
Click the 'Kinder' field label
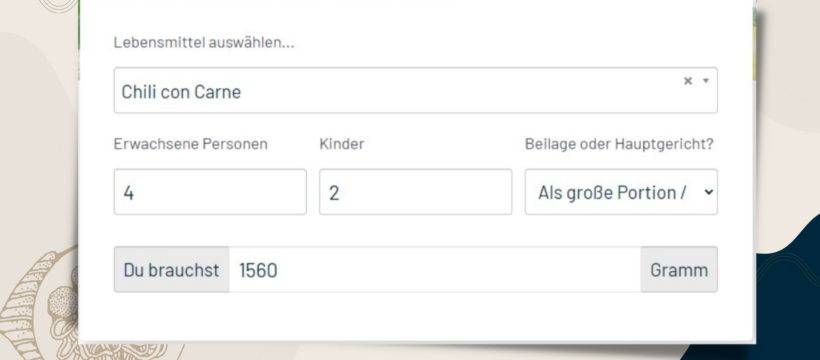(x=341, y=144)
